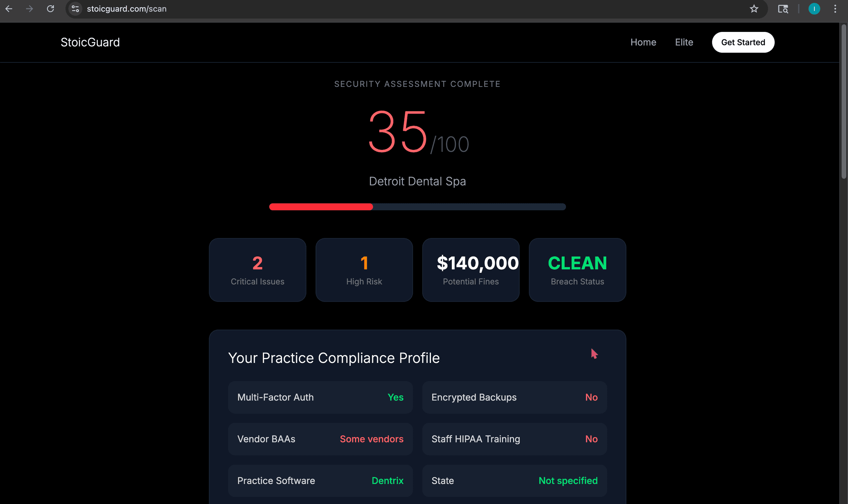Click the StoicGuard logo

click(90, 42)
